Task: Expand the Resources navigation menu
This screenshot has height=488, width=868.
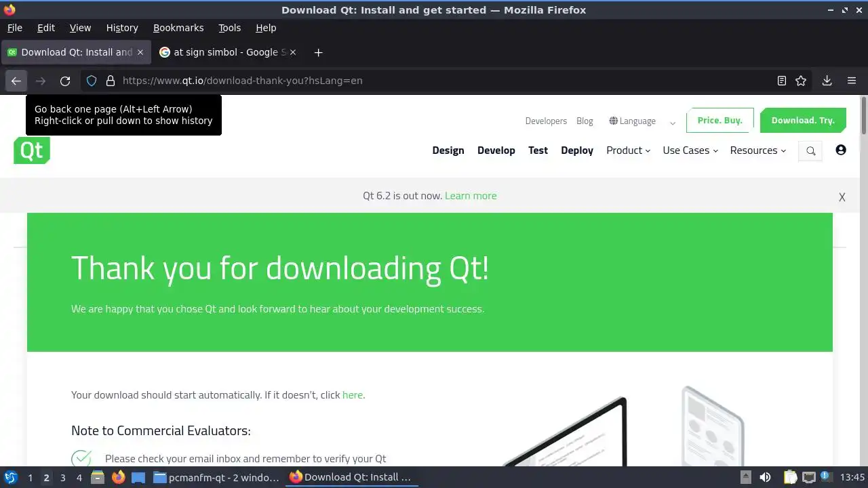Action: pos(758,150)
